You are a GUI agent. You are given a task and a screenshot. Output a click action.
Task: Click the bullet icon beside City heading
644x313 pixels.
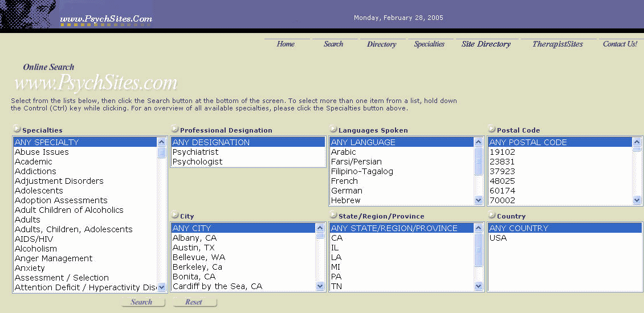[x=174, y=215]
